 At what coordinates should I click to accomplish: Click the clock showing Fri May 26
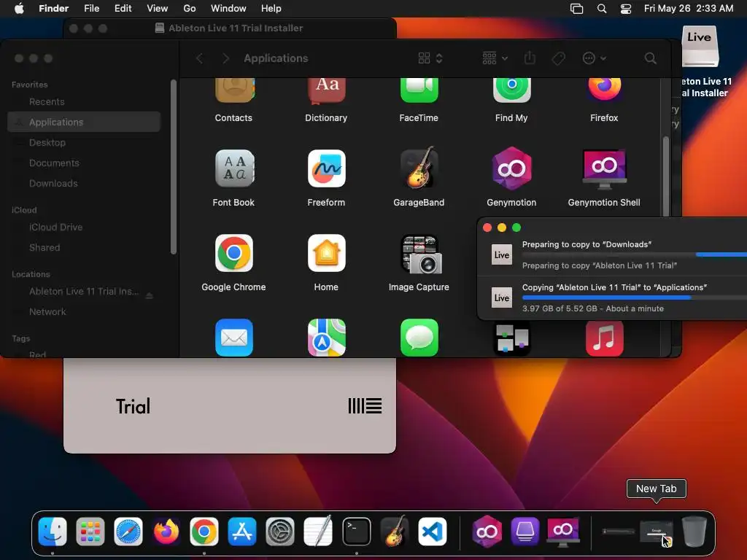tap(689, 9)
